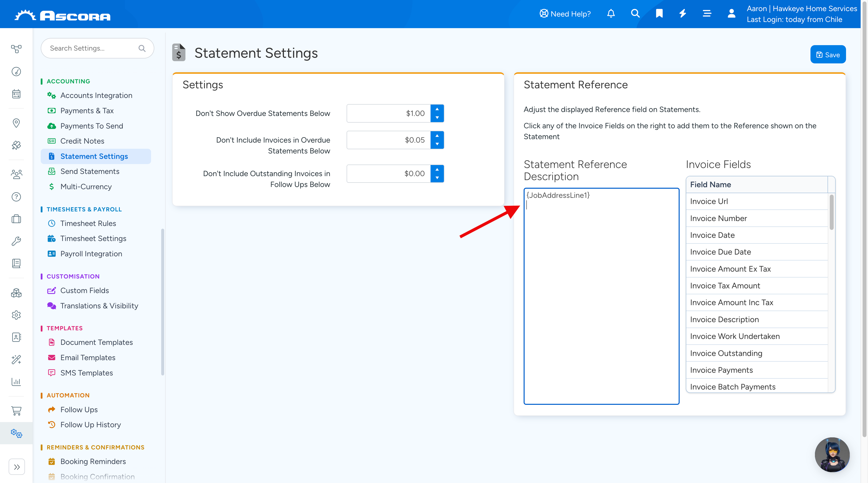Add Invoice Due Date field to reference

[x=757, y=252]
